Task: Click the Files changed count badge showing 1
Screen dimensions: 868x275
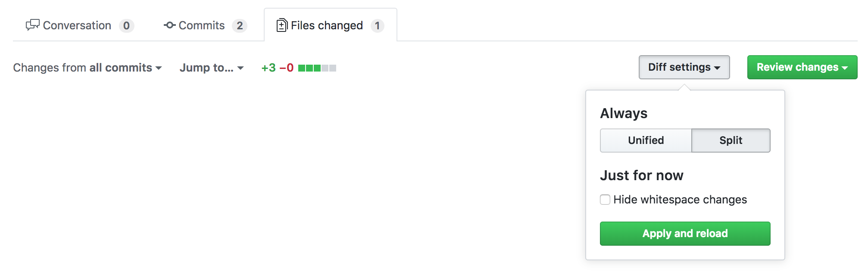Action: (377, 26)
